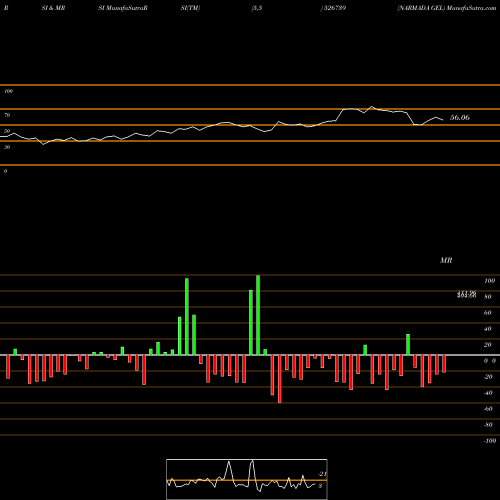
Task: Click the longest red MR bar
Action: click(x=279, y=379)
